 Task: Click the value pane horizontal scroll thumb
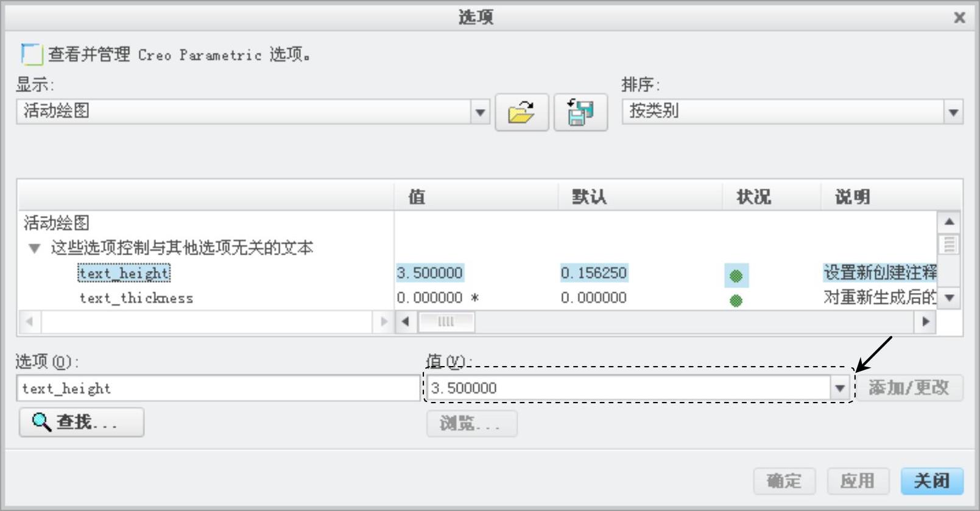pos(446,322)
